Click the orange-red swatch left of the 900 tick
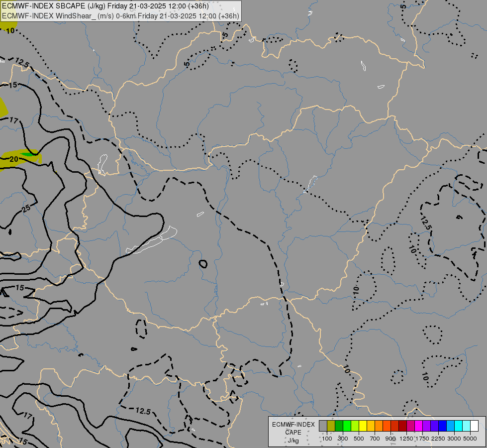This screenshot has height=448, width=487. 387,426
